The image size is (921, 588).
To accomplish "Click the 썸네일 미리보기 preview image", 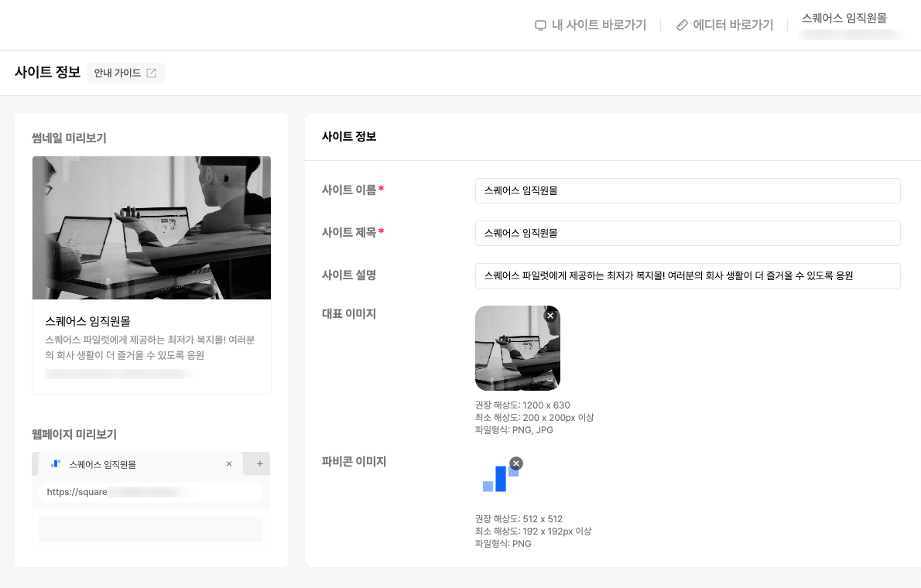I will [151, 227].
